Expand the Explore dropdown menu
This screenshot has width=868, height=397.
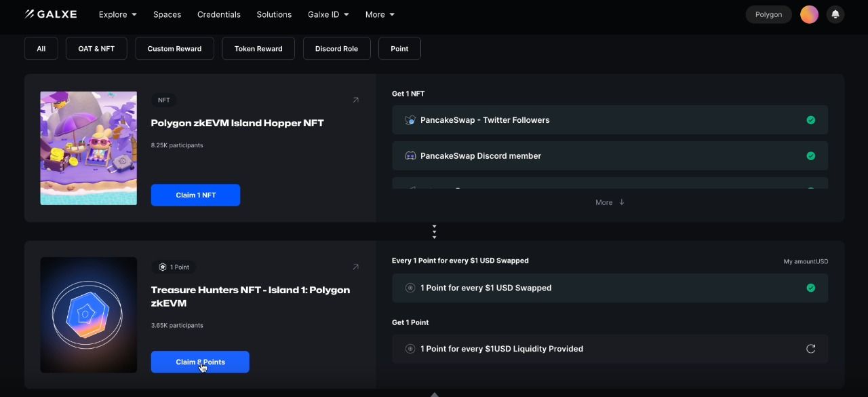tap(117, 14)
